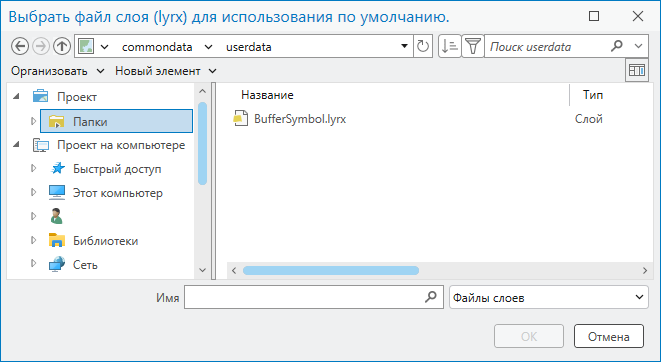The width and height of the screenshot is (661, 362).
Task: Click the magnifier in the Имя field
Action: (x=430, y=297)
